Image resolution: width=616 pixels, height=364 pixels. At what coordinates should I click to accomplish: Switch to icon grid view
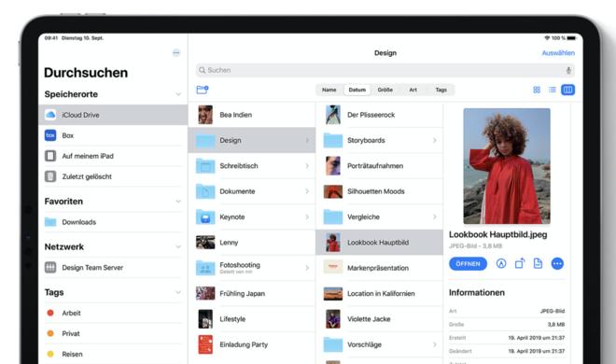point(537,90)
